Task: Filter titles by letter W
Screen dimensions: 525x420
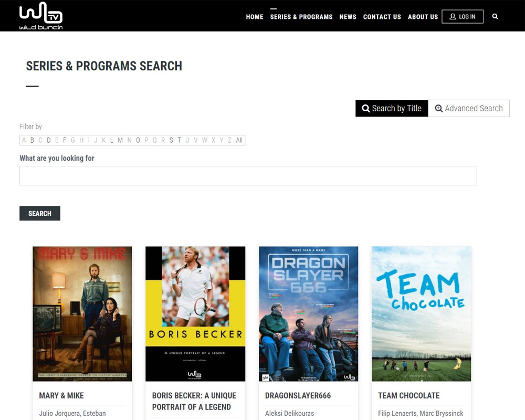Action: (205, 140)
